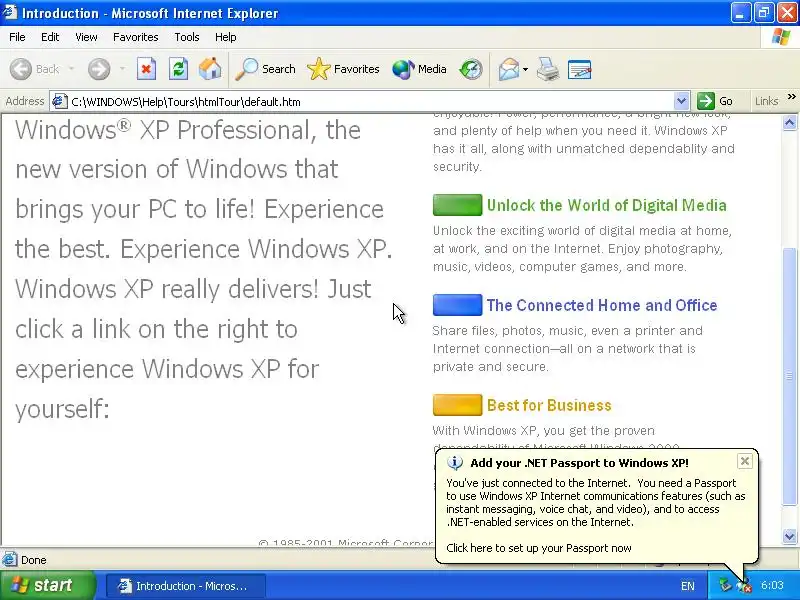Open The Connected Home and Office link

pos(602,305)
